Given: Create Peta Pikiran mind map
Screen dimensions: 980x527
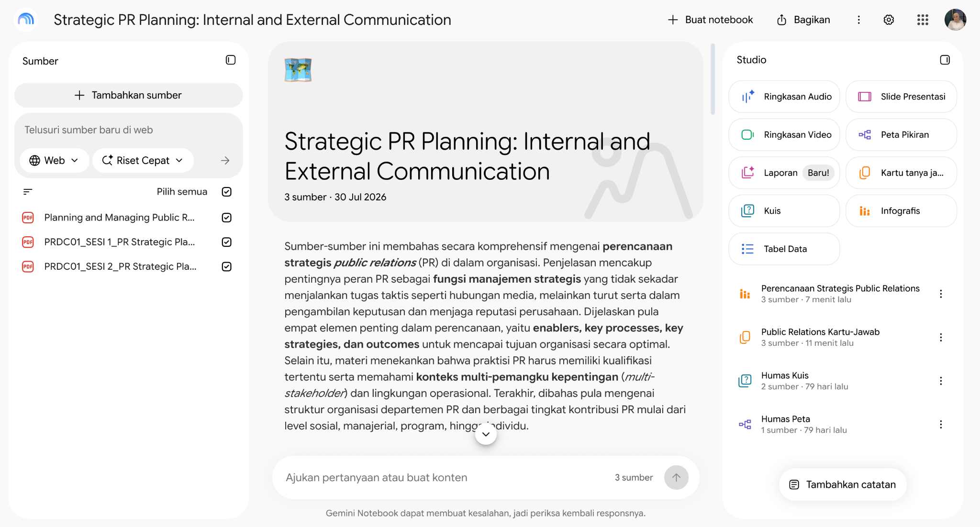Looking at the screenshot, I should click(x=901, y=135).
